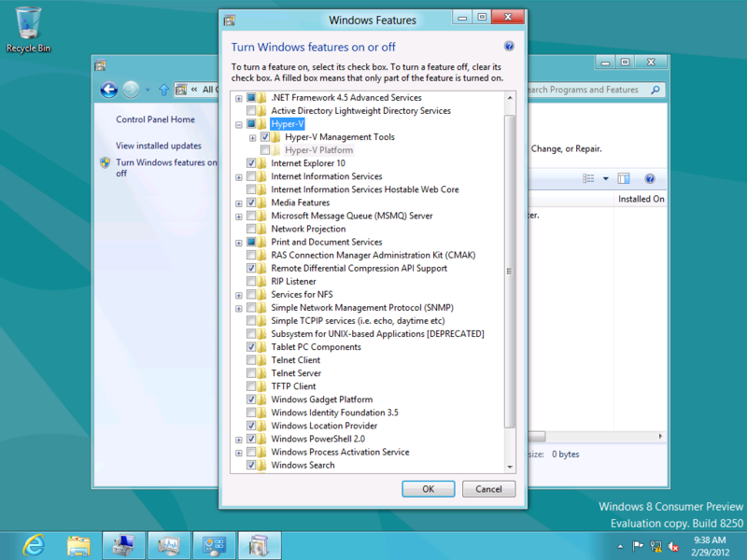The height and width of the screenshot is (560, 747).
Task: Open help via the question mark in Windows Features
Action: [x=509, y=46]
